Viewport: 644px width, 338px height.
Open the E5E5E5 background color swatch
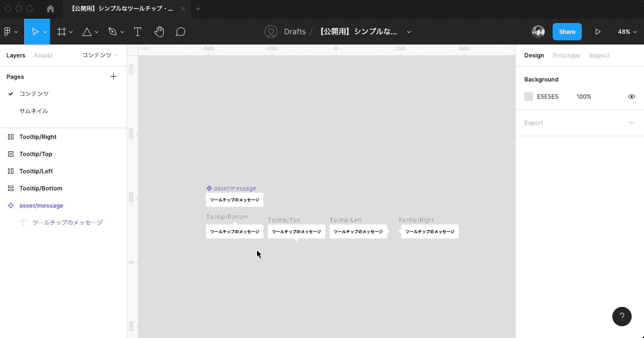528,97
